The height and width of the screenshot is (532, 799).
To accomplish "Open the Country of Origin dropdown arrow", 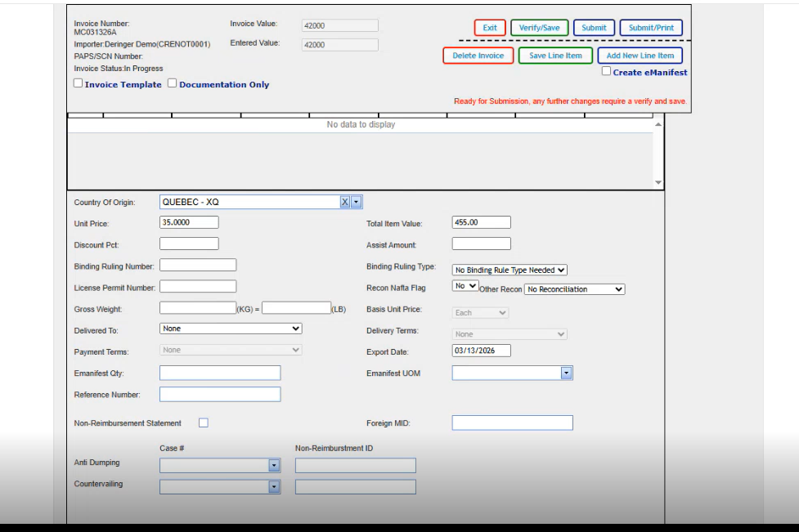I will coord(357,202).
